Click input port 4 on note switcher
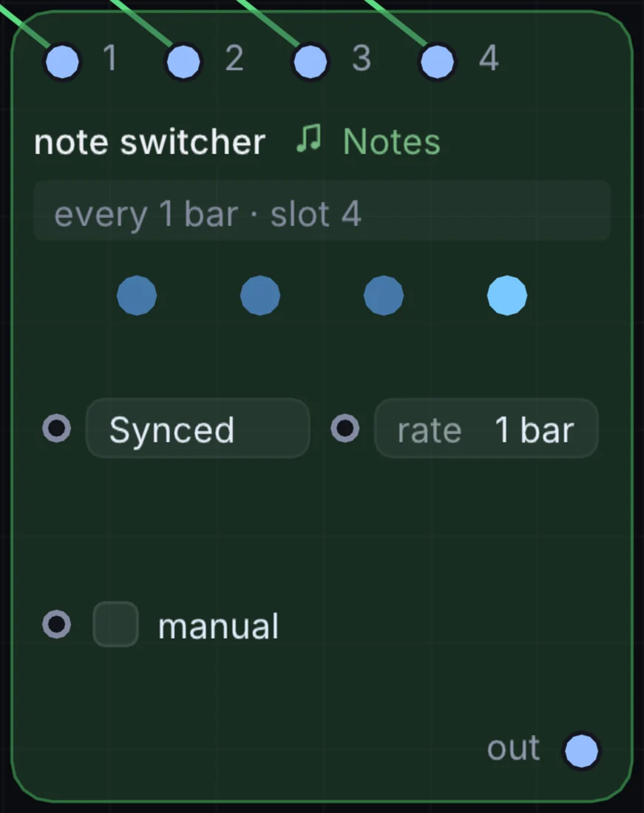The width and height of the screenshot is (644, 813). pos(437,61)
